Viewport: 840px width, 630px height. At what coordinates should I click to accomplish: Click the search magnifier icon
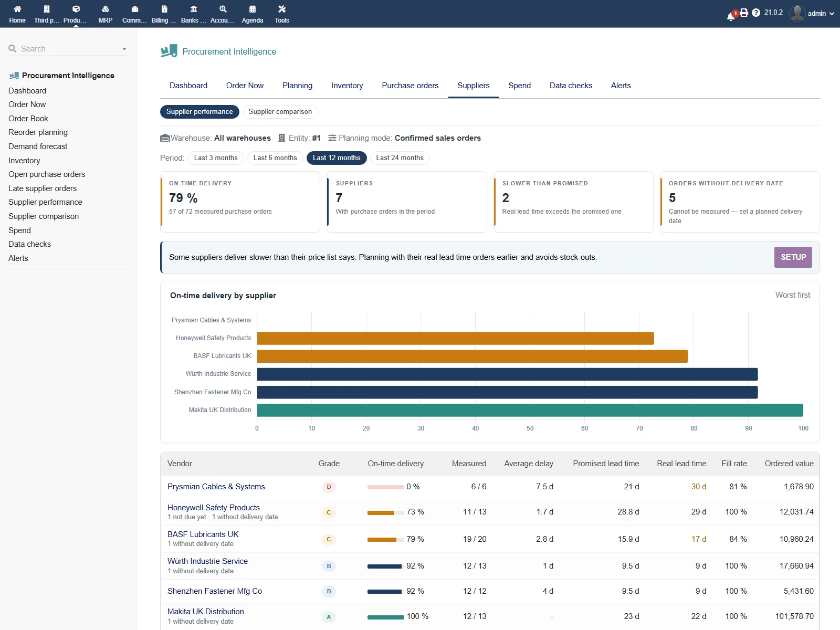point(13,48)
